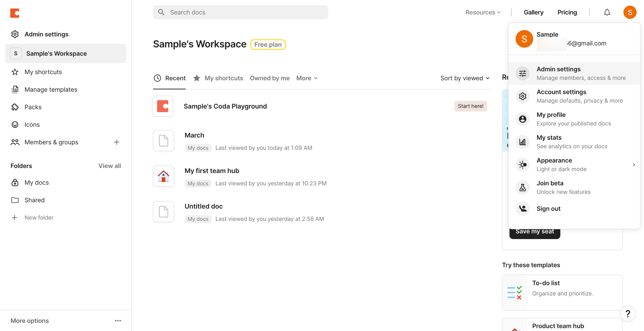Click the My first team hub house icon
Screen dimensions: 644x331
click(163, 176)
